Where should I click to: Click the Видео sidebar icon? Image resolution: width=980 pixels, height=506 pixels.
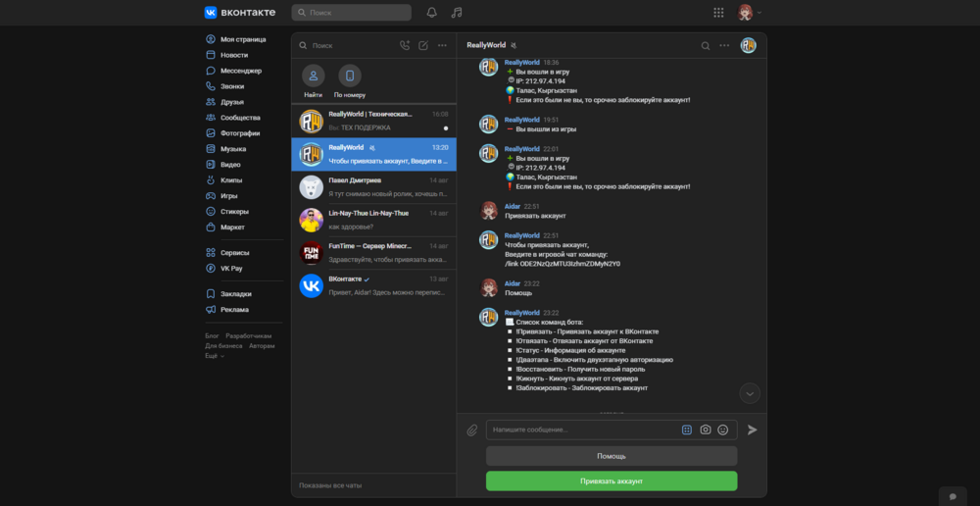point(211,165)
